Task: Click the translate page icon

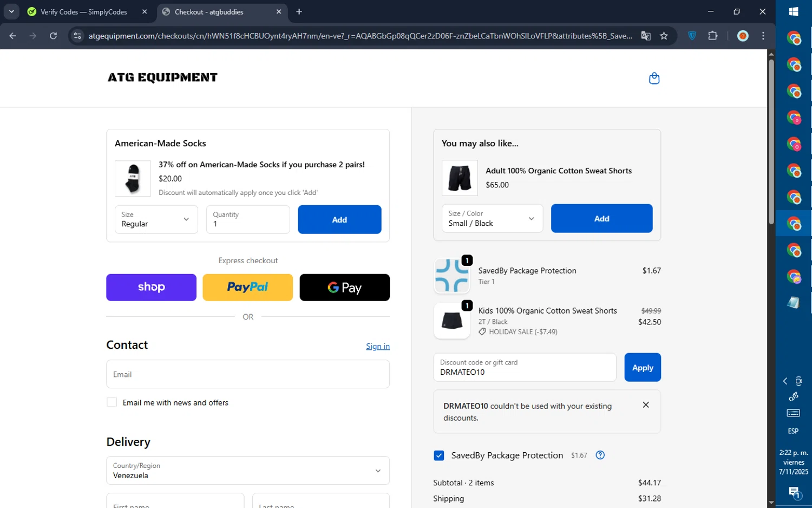Action: (x=646, y=36)
